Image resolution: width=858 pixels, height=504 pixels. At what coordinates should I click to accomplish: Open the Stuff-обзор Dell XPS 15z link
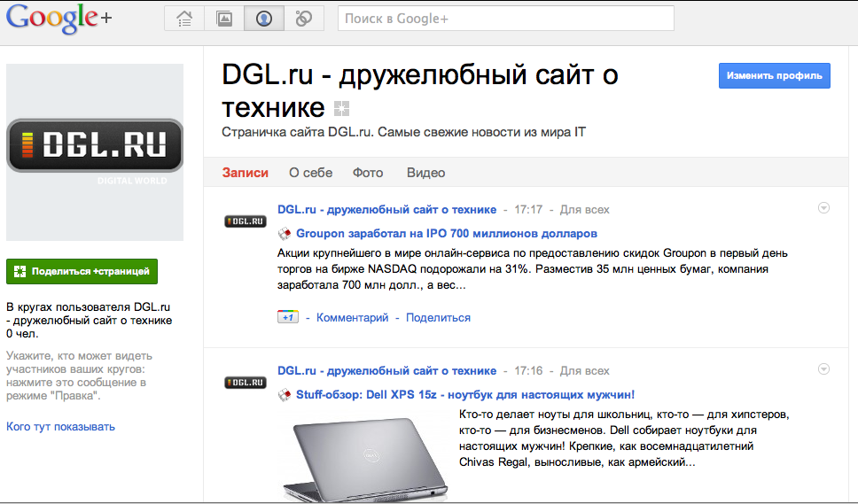[465, 395]
